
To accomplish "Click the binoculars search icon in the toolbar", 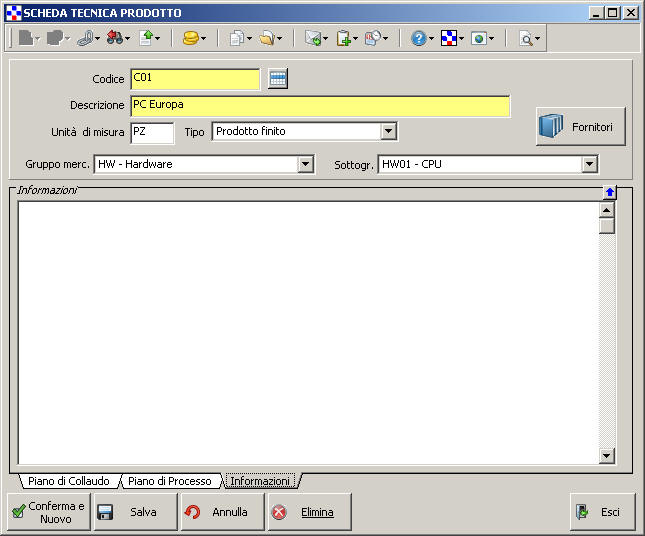I will tap(115, 38).
